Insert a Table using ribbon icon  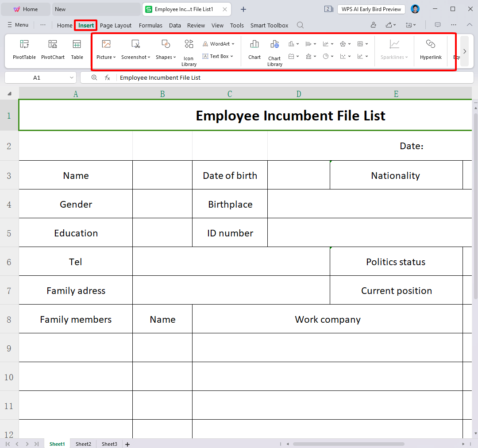77,49
